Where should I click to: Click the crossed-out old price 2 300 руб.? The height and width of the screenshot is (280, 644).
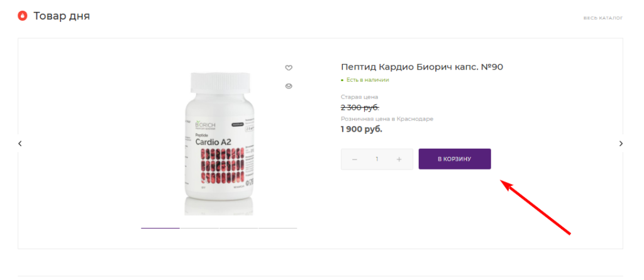click(360, 107)
